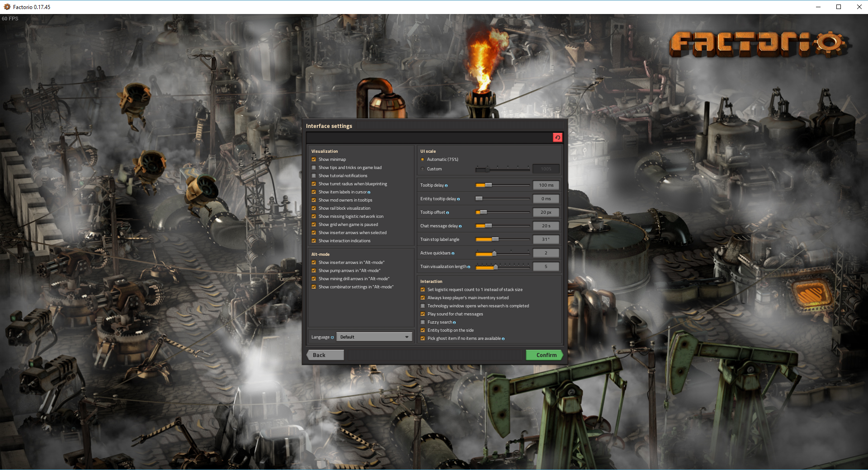Toggle Always keep player's main inventory sorted
This screenshot has width=868, height=470.
click(x=423, y=298)
